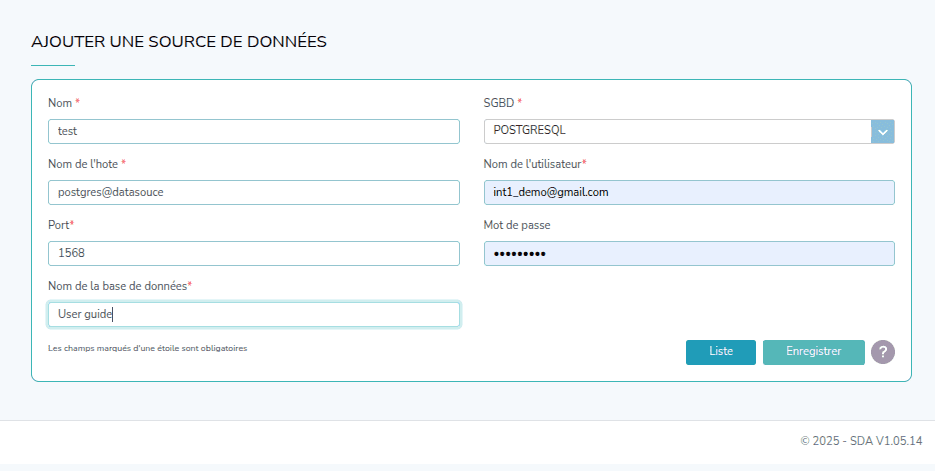Focus the Nom field containing test
This screenshot has height=471, width=935.
pos(253,131)
